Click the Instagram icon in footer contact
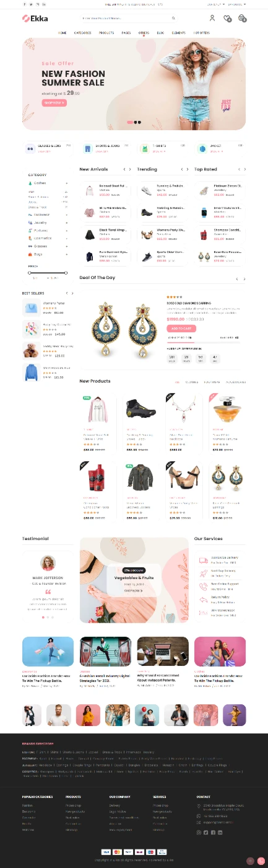Screen dimensions: 268x868 [x=199, y=832]
